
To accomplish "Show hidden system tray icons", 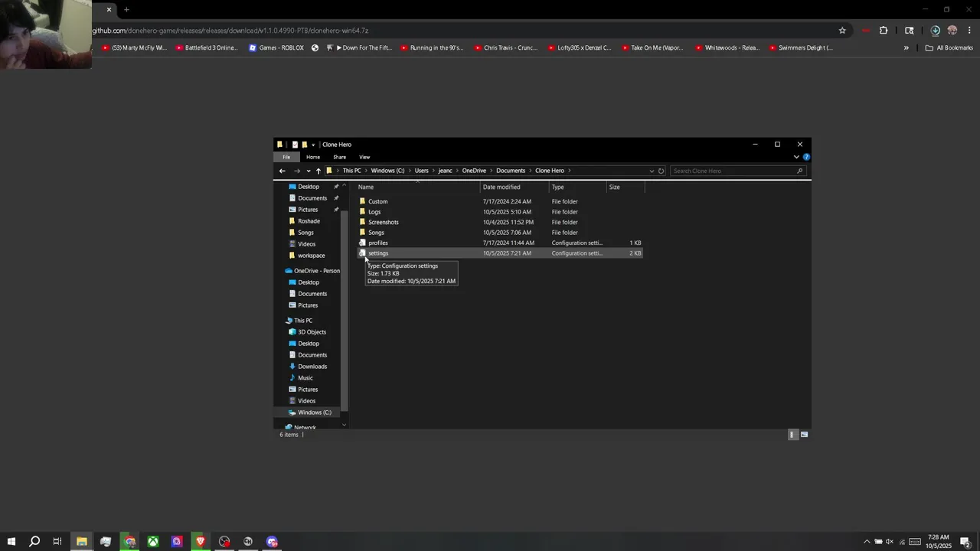I will coord(867,542).
